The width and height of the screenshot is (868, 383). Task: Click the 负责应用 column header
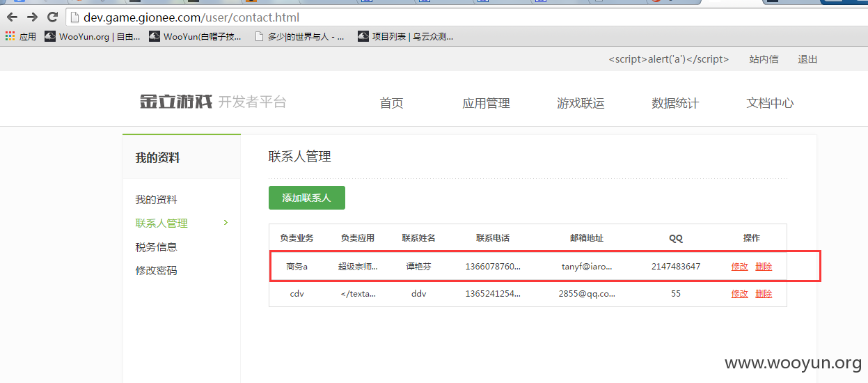point(358,238)
